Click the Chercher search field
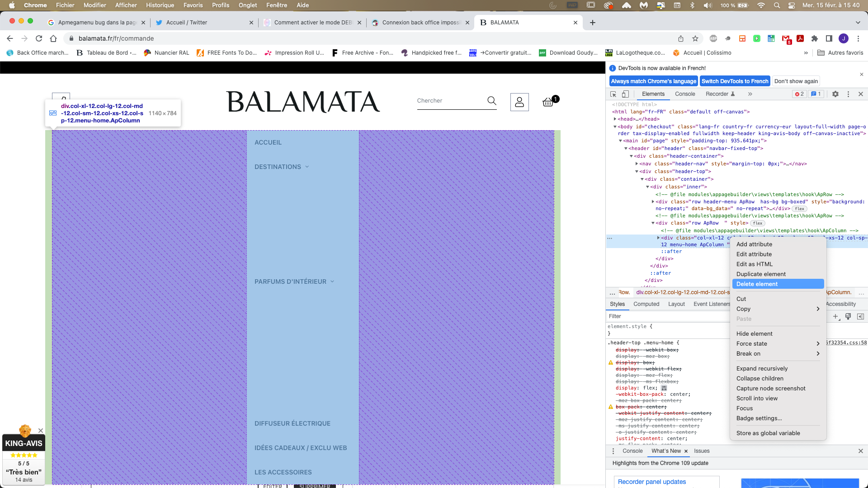The image size is (868, 488). (450, 101)
